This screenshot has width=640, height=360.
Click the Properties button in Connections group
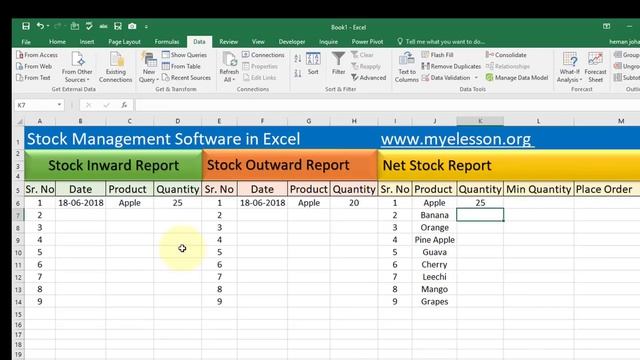(260, 66)
